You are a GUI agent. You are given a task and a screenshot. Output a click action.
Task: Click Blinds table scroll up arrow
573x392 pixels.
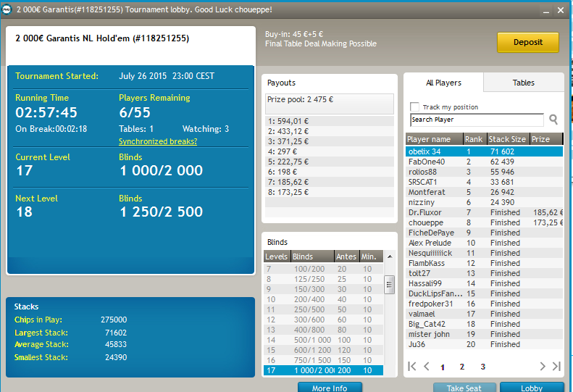[x=390, y=257]
